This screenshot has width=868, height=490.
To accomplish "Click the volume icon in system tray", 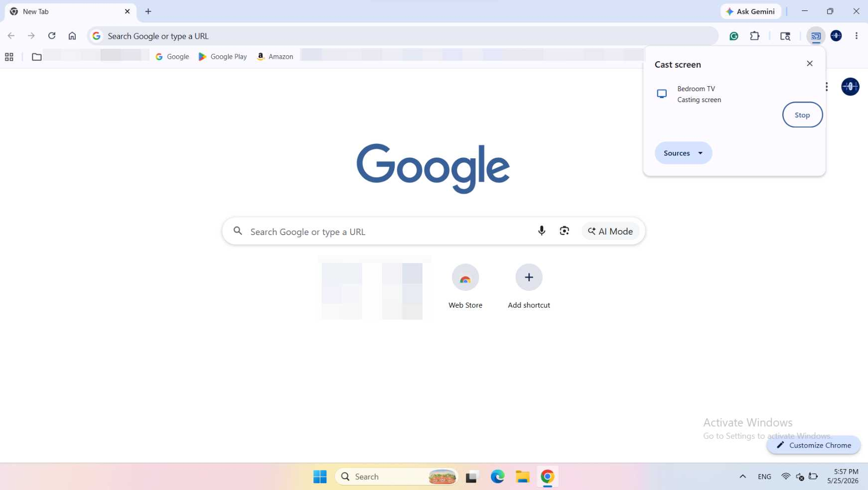I will (800, 477).
